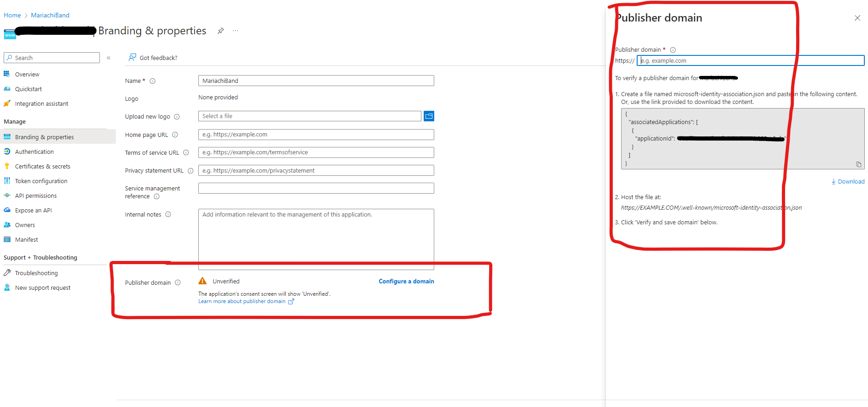Image resolution: width=868 pixels, height=407 pixels.
Task: Open Learn more about publisher domain link
Action: 242,301
